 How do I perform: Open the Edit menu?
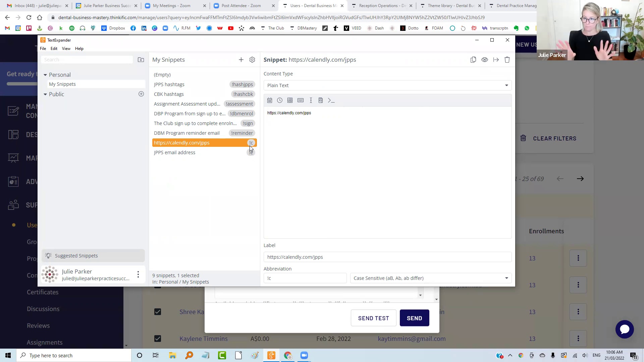pyautogui.click(x=54, y=49)
